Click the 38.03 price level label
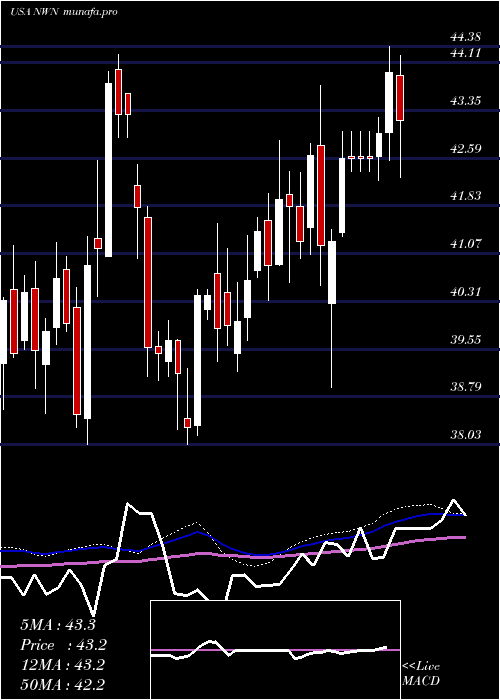The height and width of the screenshot is (700, 500). pos(466,434)
